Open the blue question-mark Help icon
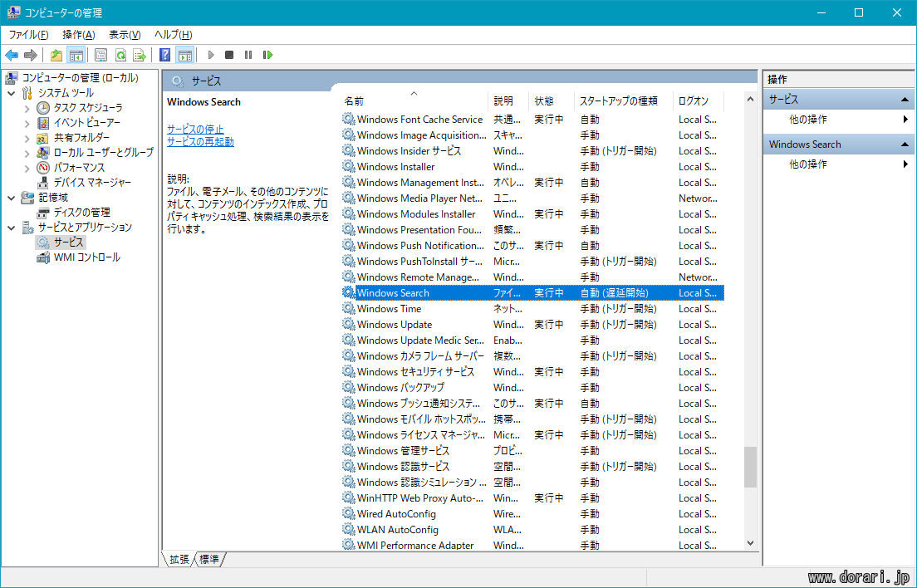 click(x=165, y=55)
